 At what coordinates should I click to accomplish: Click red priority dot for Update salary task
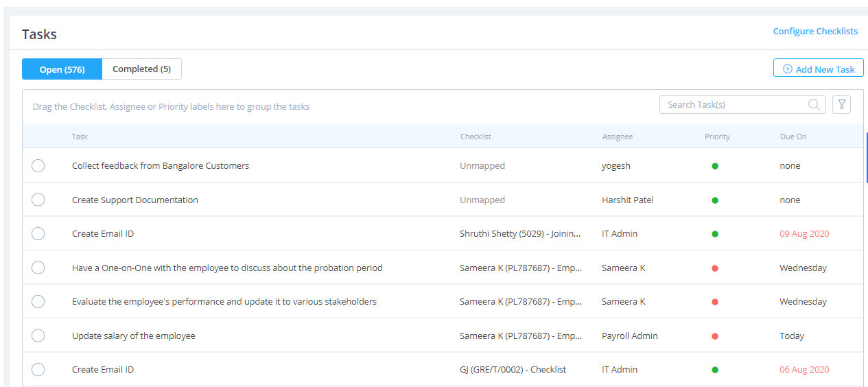[715, 336]
